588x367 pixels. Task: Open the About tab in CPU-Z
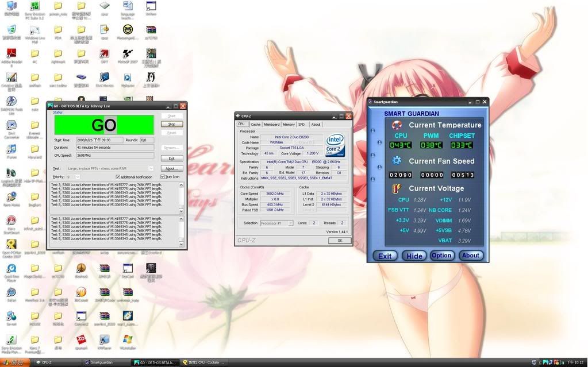[x=316, y=125]
